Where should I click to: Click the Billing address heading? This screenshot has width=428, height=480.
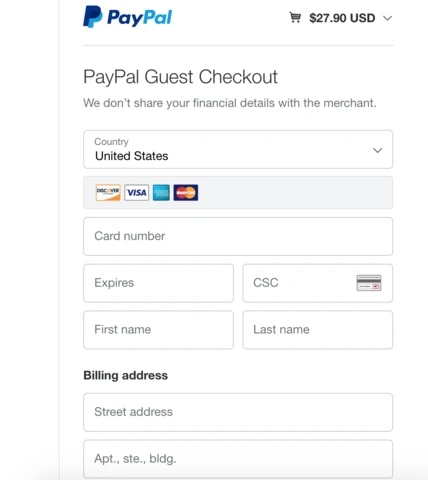(x=125, y=375)
